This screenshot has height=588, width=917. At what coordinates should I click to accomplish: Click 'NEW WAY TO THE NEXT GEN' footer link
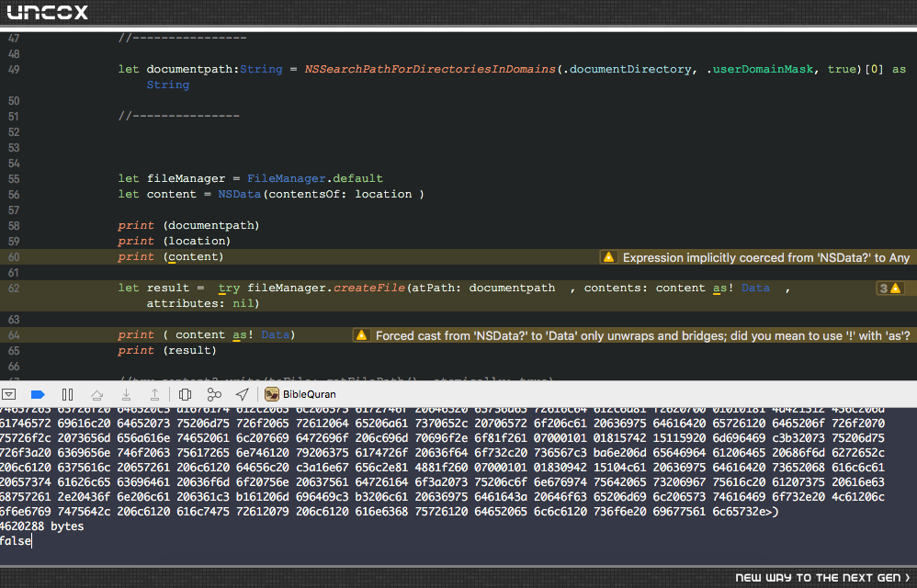pyautogui.click(x=822, y=578)
